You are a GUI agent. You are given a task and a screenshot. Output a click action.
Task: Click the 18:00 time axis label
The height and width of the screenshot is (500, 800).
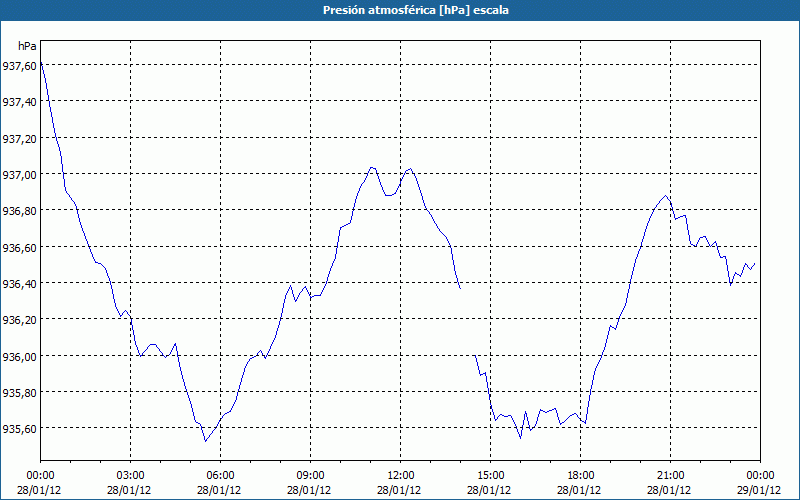tap(581, 476)
